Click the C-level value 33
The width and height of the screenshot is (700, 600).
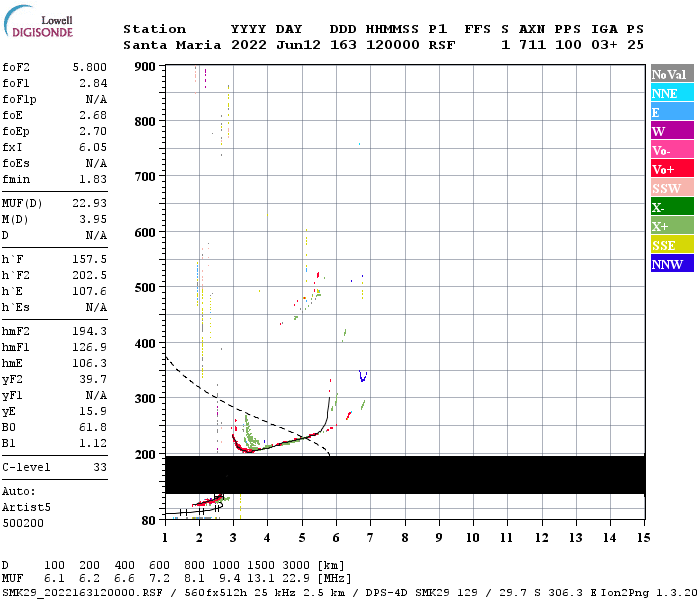click(100, 467)
